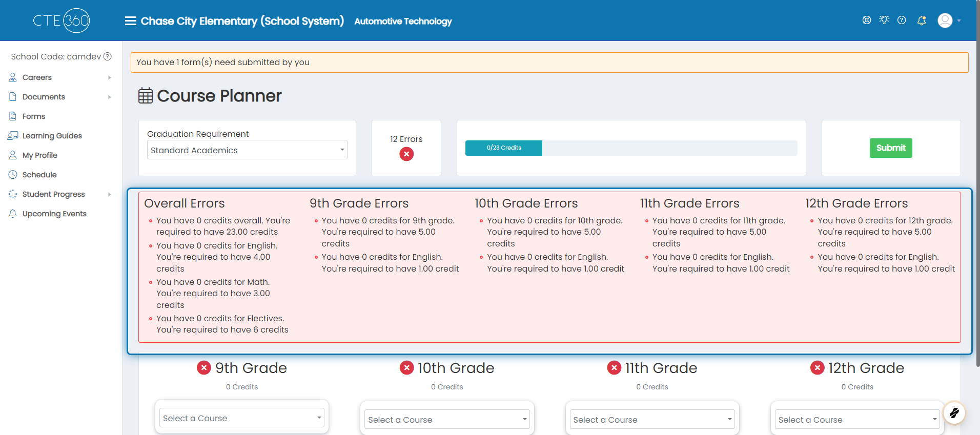
Task: Click the Careers sidebar icon
Action: coord(13,77)
